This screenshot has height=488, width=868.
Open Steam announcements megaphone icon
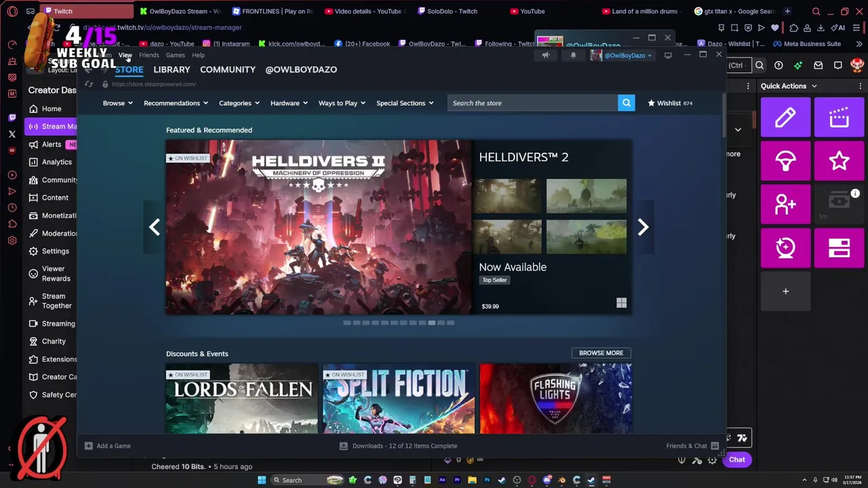pos(546,56)
